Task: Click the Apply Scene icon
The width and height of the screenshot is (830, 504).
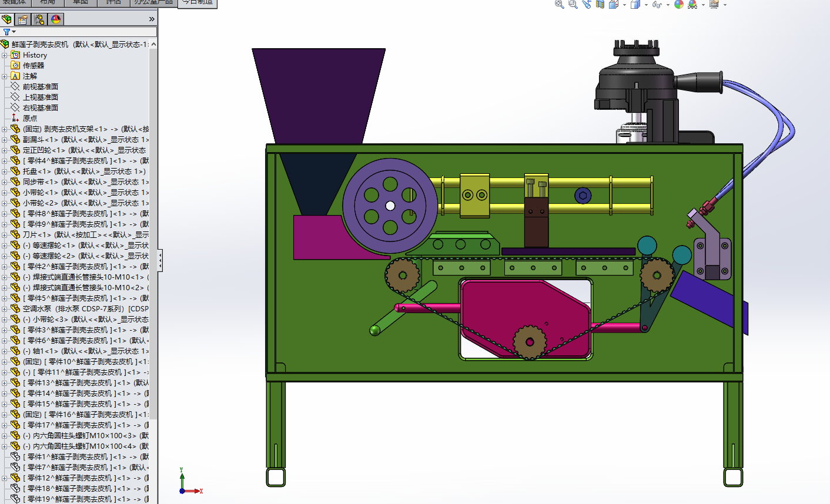Action: 692,4
